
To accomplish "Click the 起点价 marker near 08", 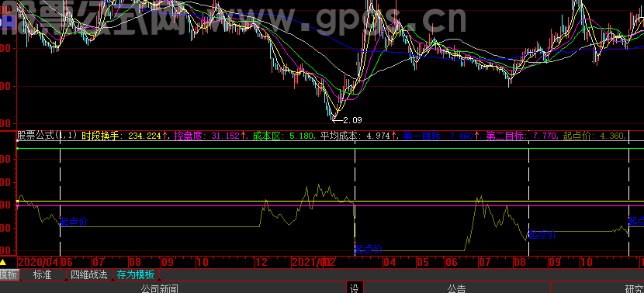I will tap(542, 234).
